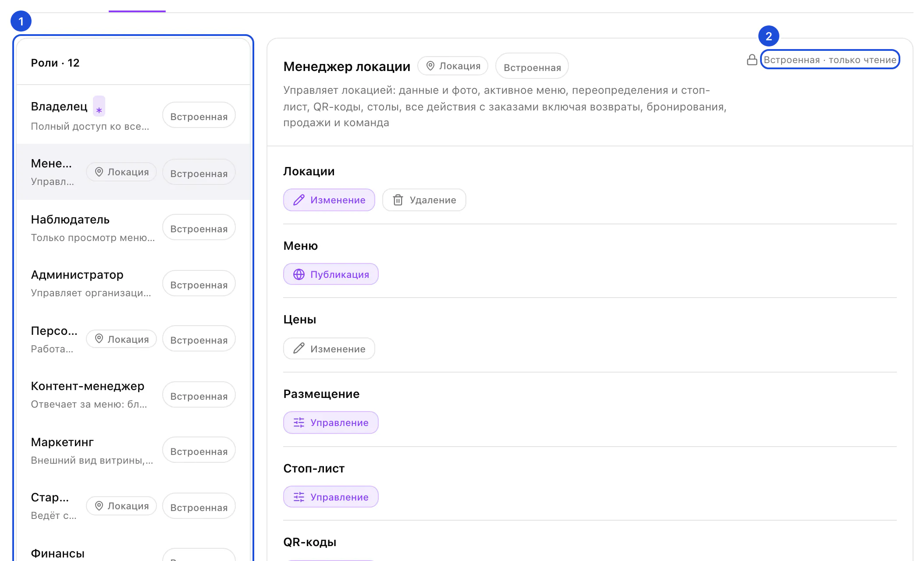Image resolution: width=924 pixels, height=561 pixels.
Task: Click the purple asterisk badge next to Владелец
Action: point(99,107)
